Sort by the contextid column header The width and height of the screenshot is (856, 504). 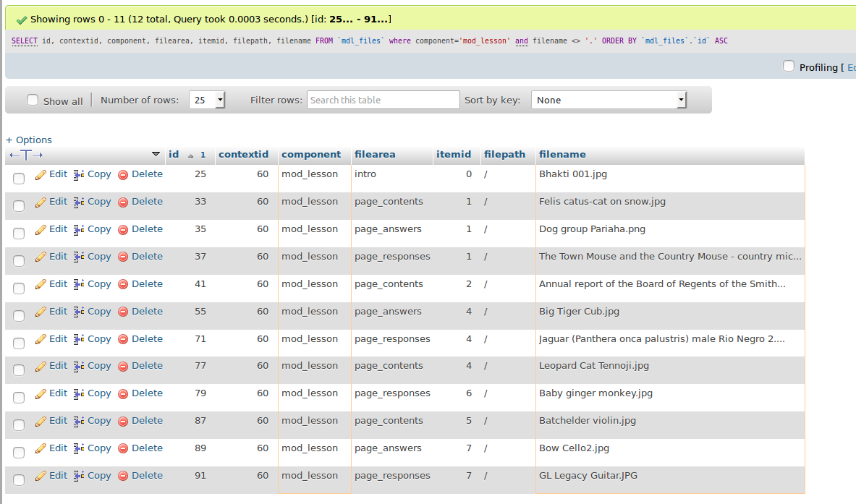click(243, 154)
